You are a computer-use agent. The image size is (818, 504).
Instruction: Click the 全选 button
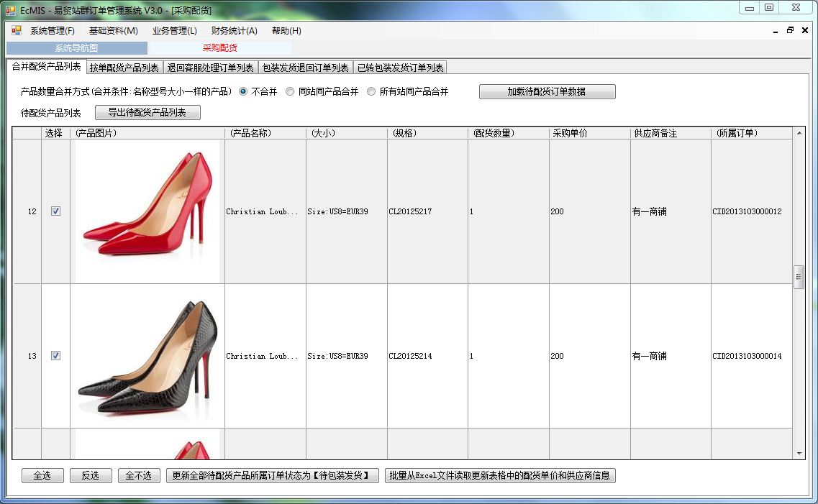pyautogui.click(x=42, y=475)
